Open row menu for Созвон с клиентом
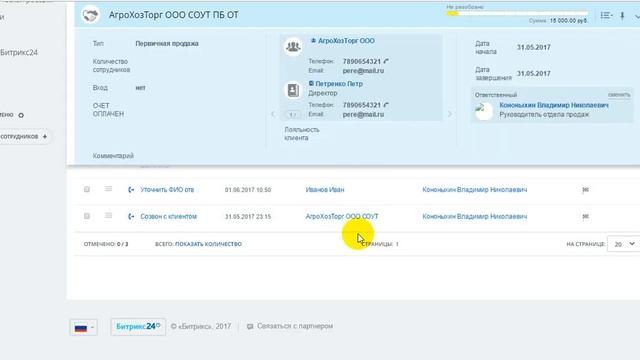The height and width of the screenshot is (360, 640). coord(108,216)
